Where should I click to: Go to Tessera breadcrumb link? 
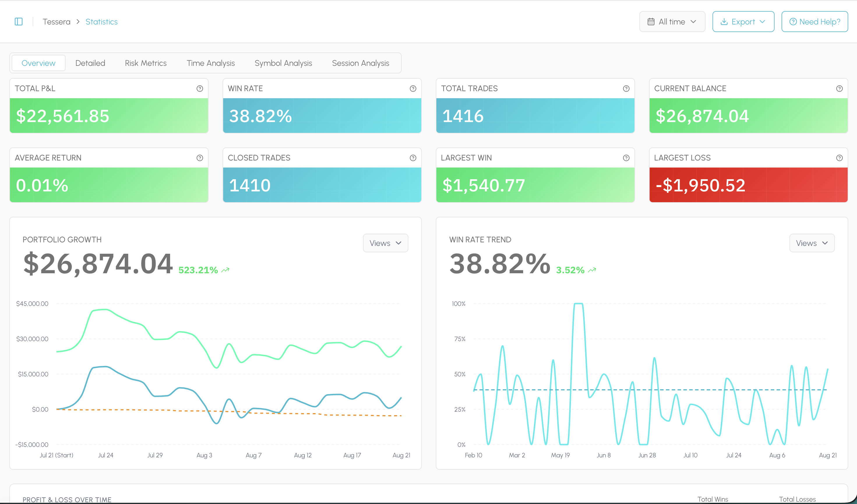coord(57,22)
